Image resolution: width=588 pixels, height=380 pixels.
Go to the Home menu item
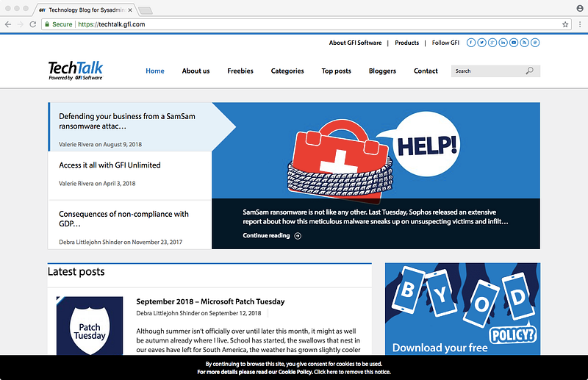155,71
